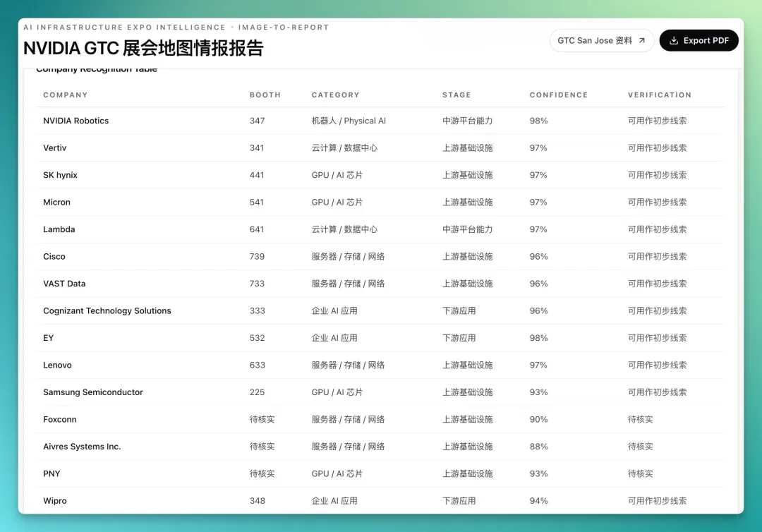
Task: Select the Lambda company cell
Action: click(59, 229)
